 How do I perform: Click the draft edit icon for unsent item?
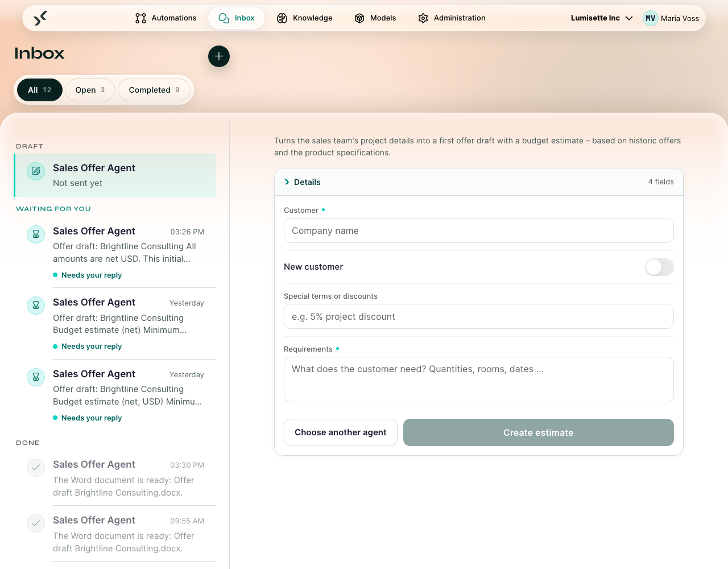point(36,171)
